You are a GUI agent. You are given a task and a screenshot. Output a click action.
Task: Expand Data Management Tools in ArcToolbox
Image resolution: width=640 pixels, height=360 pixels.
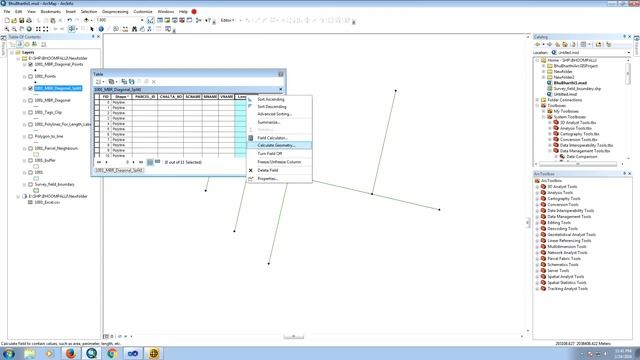[538, 217]
